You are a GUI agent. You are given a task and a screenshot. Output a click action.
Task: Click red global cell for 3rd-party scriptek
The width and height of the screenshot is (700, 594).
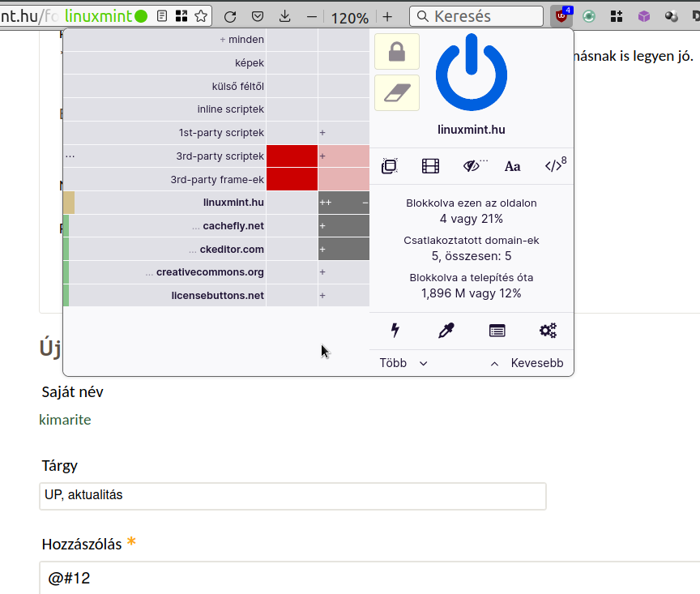[292, 156]
